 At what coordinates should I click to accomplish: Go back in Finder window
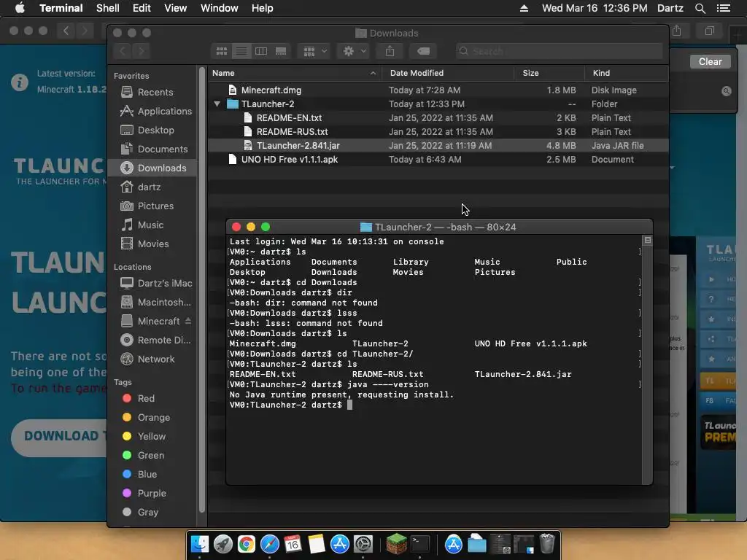[x=123, y=51]
